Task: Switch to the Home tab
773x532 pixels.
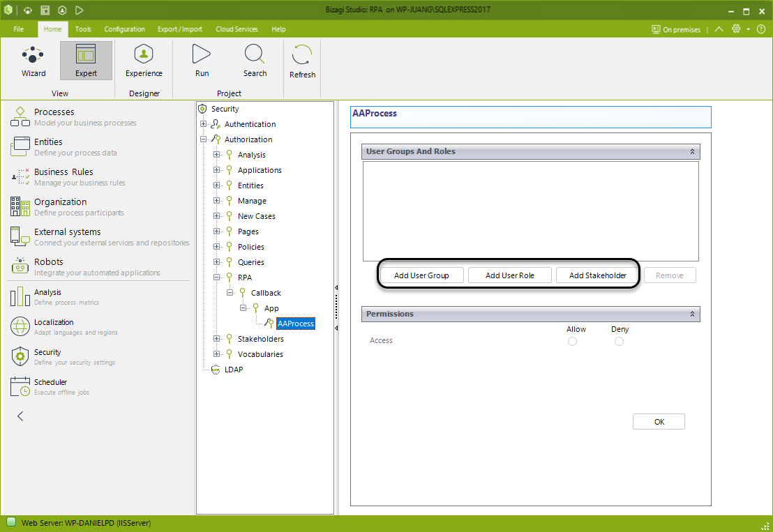Action: tap(52, 29)
